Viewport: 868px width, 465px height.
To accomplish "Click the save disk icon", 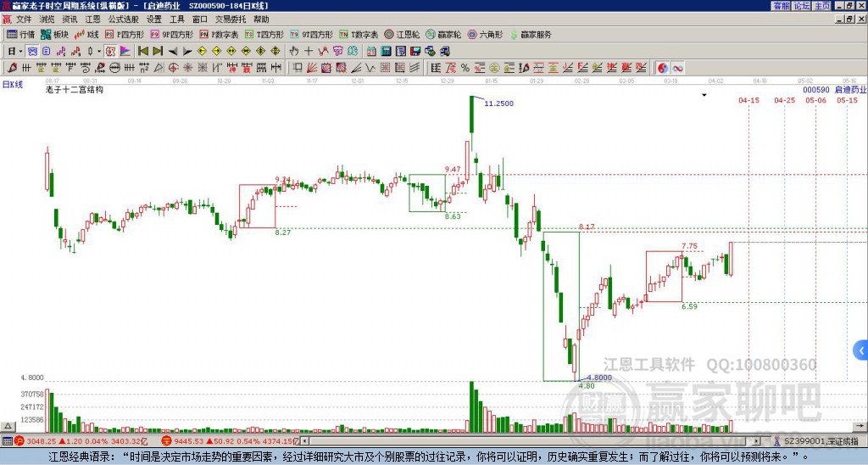I will [x=415, y=52].
